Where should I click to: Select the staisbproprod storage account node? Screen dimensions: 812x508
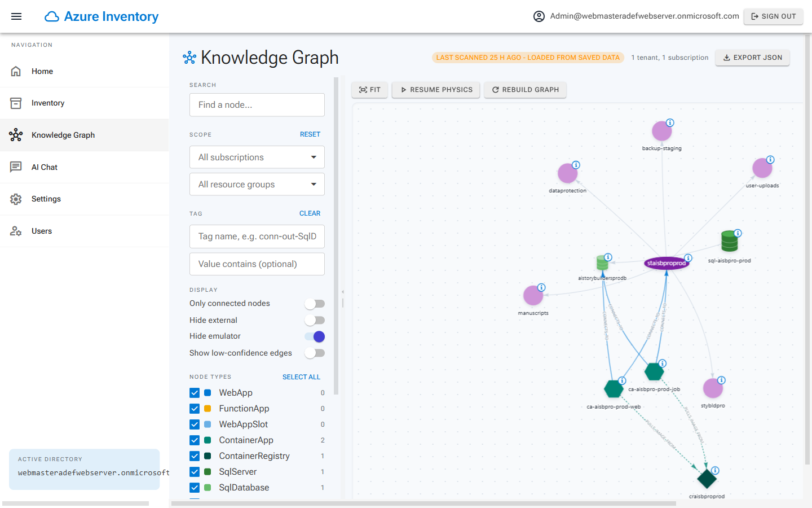coord(667,263)
